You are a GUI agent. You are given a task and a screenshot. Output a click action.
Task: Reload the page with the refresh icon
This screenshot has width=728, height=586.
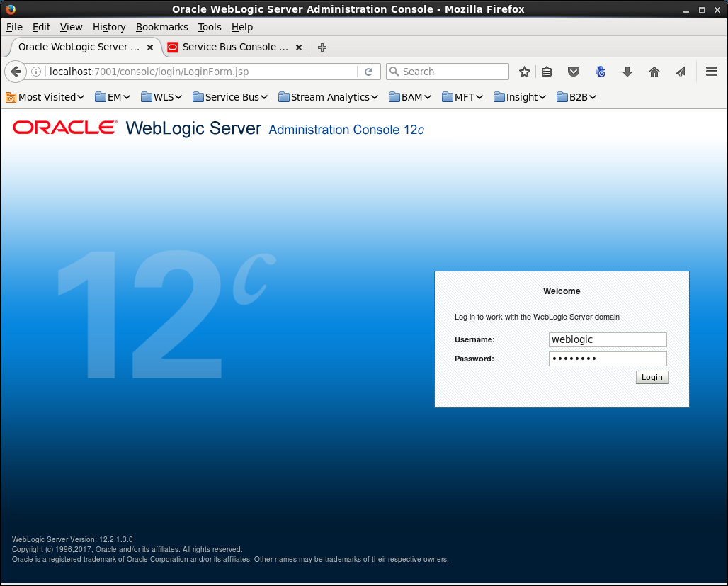(x=368, y=72)
